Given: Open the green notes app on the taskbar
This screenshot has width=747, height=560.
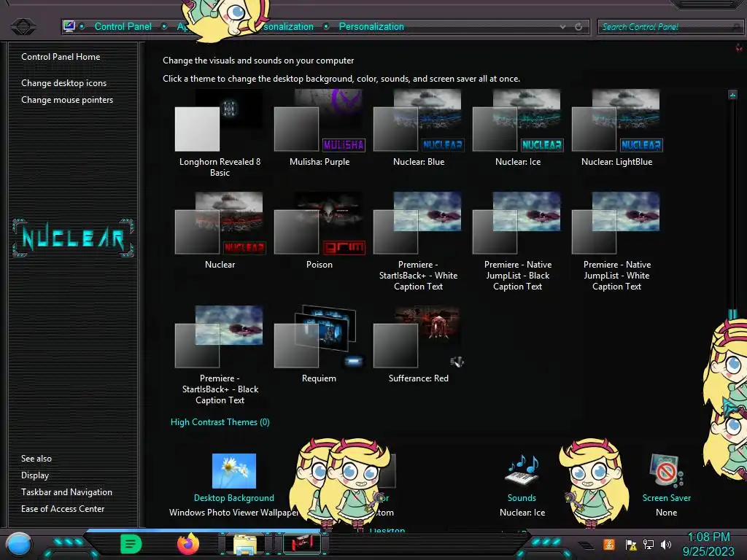Looking at the screenshot, I should (131, 544).
